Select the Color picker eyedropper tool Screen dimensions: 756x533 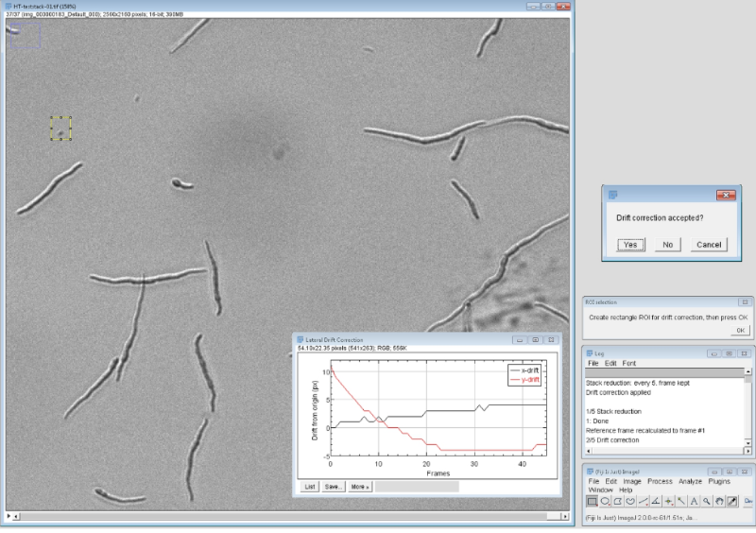coord(732,502)
